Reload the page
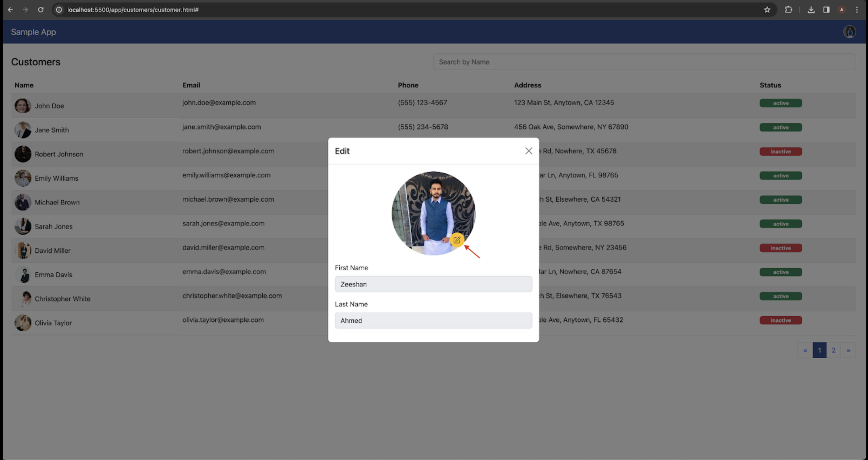 [41, 10]
